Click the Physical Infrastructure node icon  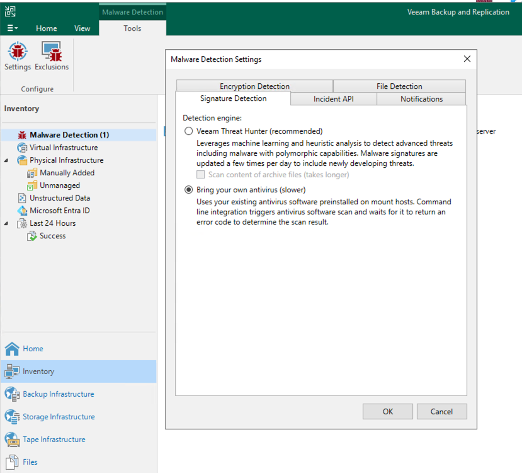pos(22,160)
